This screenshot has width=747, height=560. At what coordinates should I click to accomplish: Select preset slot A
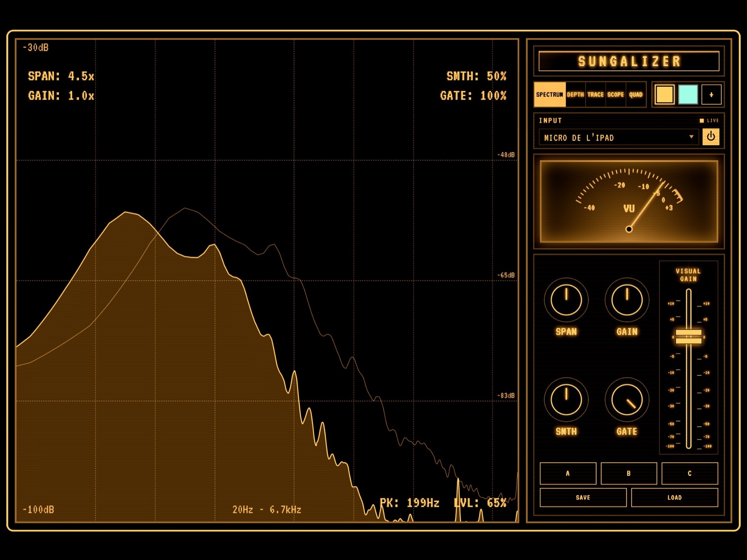[568, 473]
